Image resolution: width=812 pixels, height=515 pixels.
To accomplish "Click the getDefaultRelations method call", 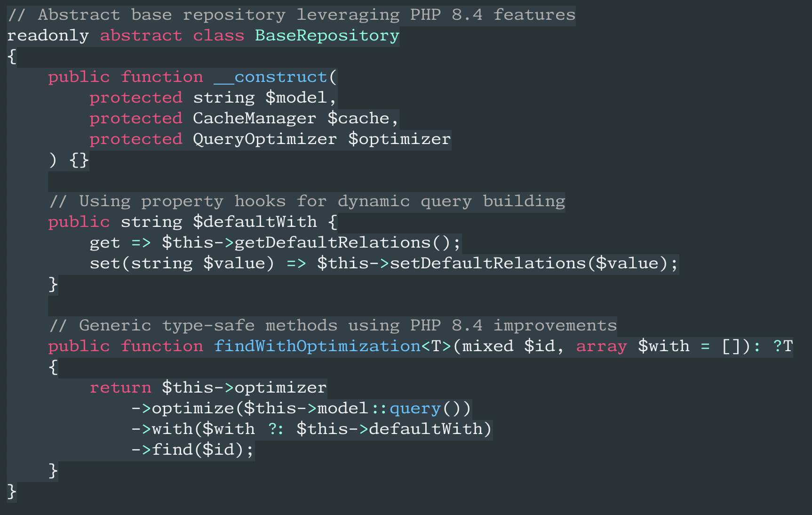I will (332, 243).
